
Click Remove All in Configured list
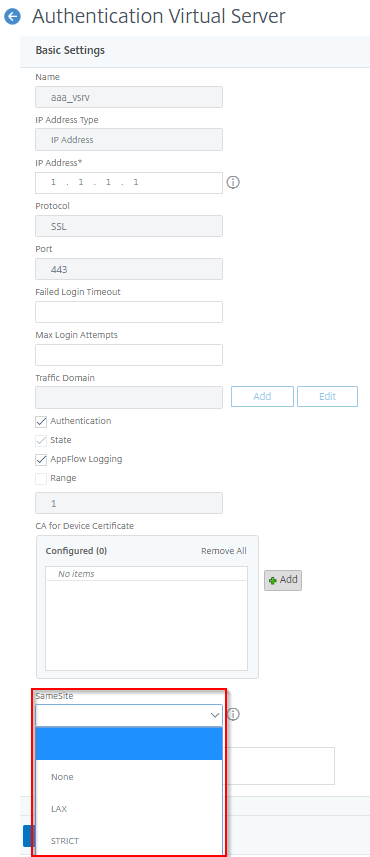click(224, 551)
